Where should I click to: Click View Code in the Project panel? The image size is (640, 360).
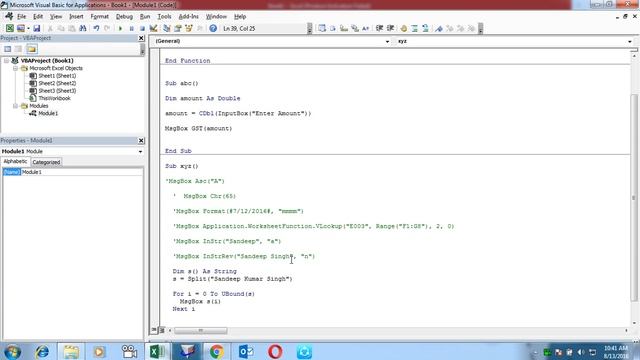pyautogui.click(x=7, y=49)
